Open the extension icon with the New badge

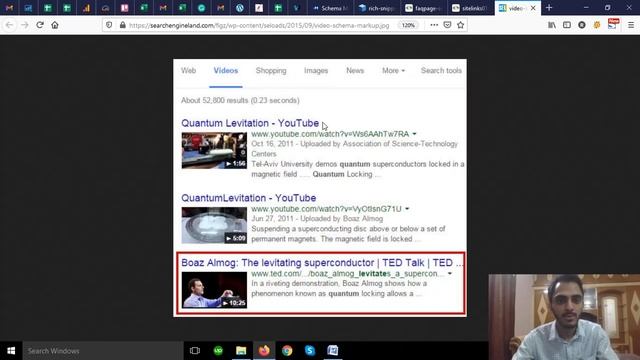coord(613,24)
